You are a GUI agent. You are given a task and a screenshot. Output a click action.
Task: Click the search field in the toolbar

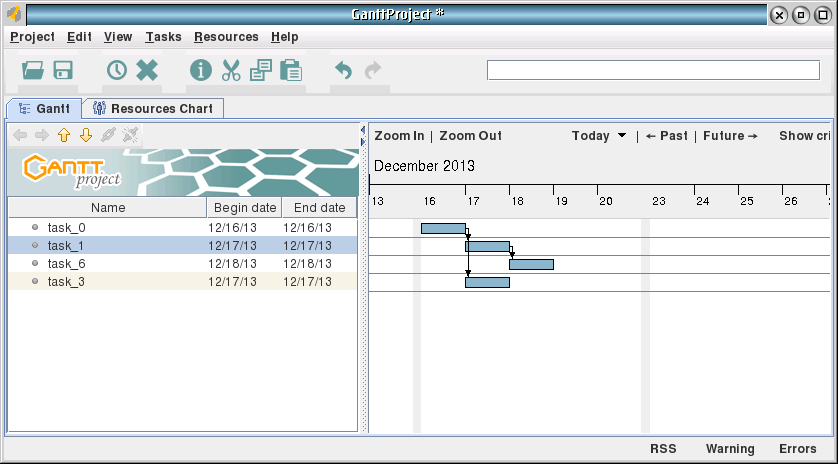click(652, 70)
